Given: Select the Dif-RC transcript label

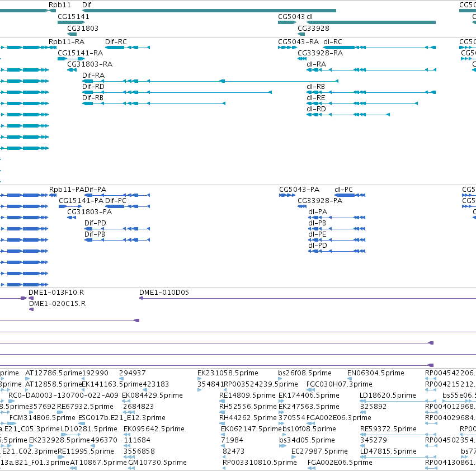Looking at the screenshot, I should 116,41.
